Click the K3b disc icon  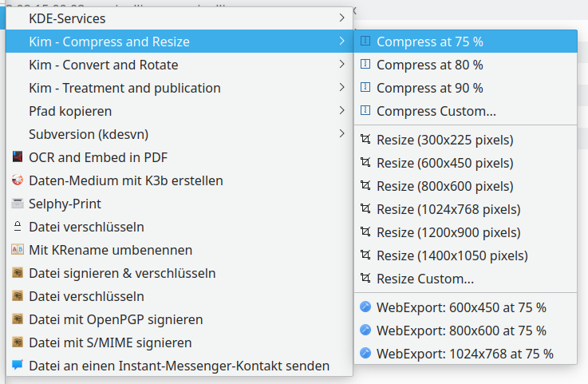[x=18, y=180]
